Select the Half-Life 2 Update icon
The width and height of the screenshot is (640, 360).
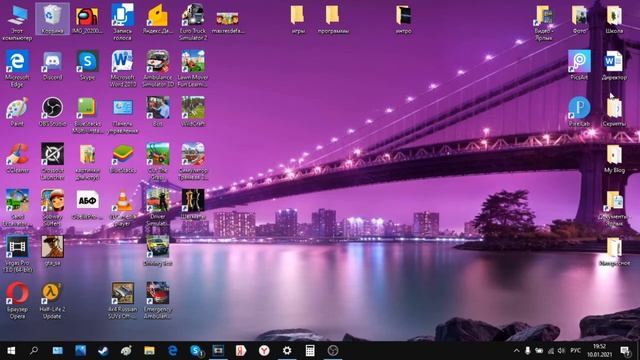click(x=52, y=300)
